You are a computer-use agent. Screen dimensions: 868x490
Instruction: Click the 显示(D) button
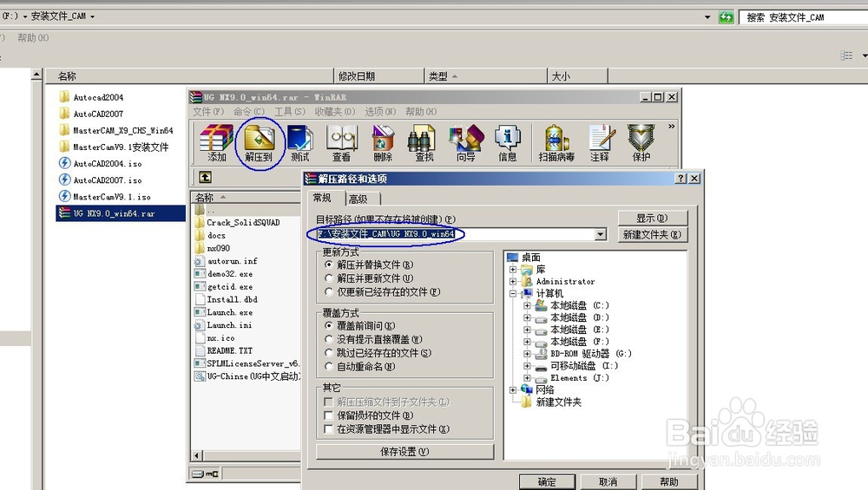[653, 218]
